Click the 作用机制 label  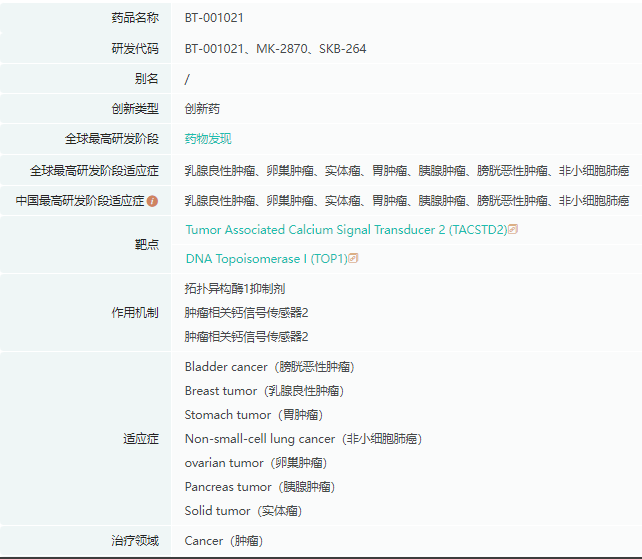pyautogui.click(x=135, y=313)
